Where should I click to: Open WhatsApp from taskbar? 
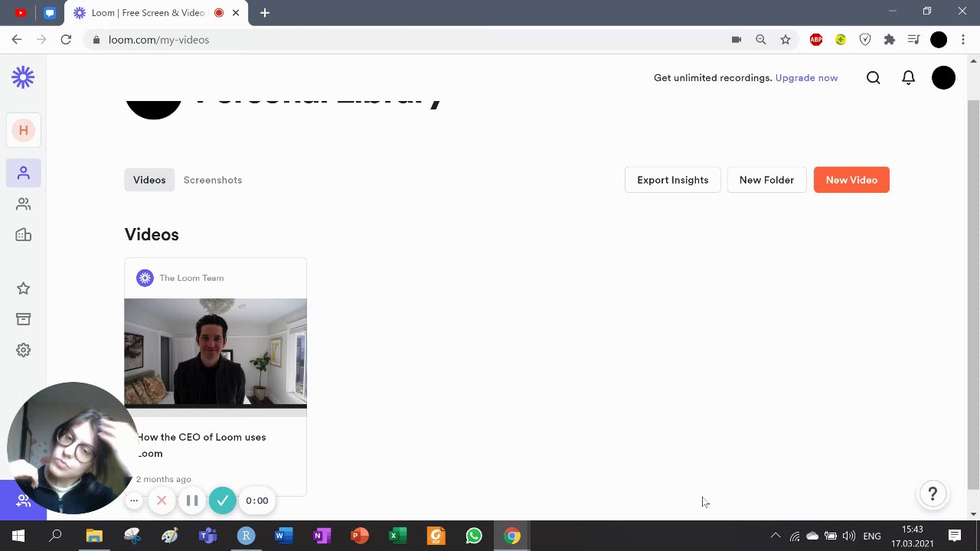click(474, 536)
